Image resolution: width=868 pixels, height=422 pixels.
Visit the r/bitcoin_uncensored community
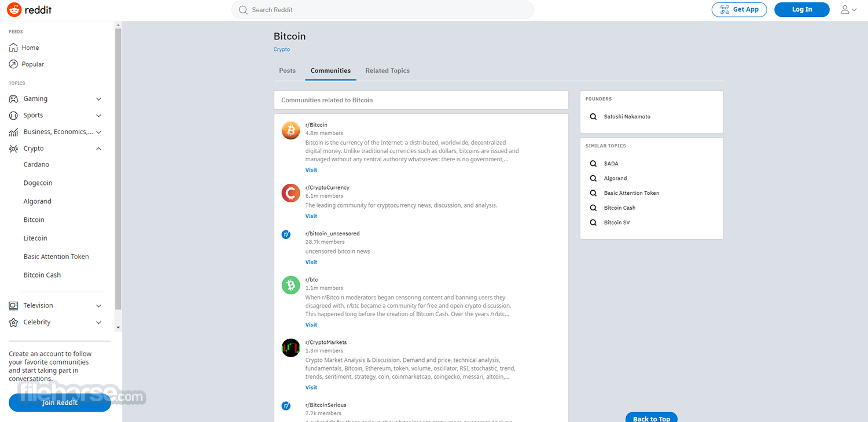pos(311,262)
